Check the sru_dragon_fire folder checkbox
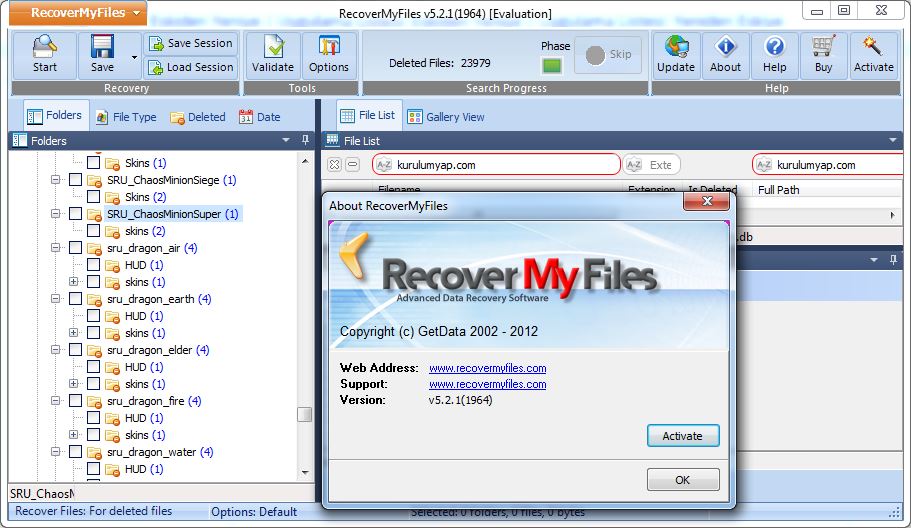The image size is (911, 528). (x=76, y=400)
